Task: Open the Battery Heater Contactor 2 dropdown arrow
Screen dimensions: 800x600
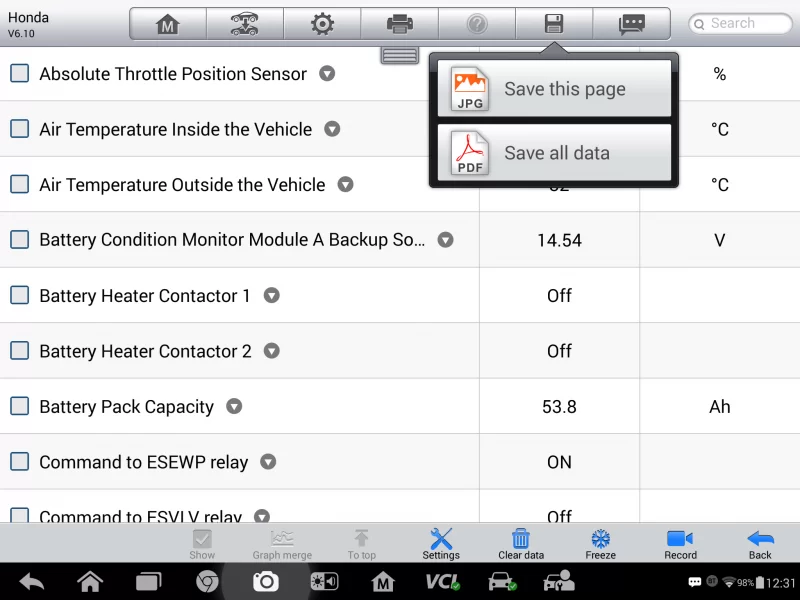Action: tap(271, 351)
